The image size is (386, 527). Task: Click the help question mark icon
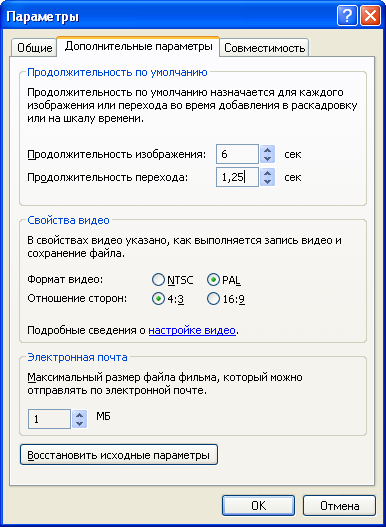tap(348, 16)
